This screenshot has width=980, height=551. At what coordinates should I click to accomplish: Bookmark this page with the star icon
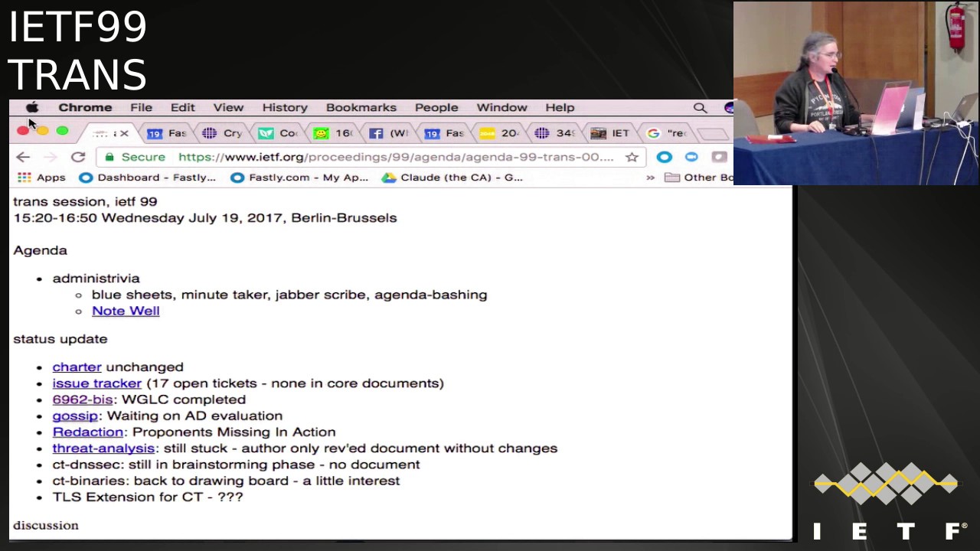click(x=632, y=157)
